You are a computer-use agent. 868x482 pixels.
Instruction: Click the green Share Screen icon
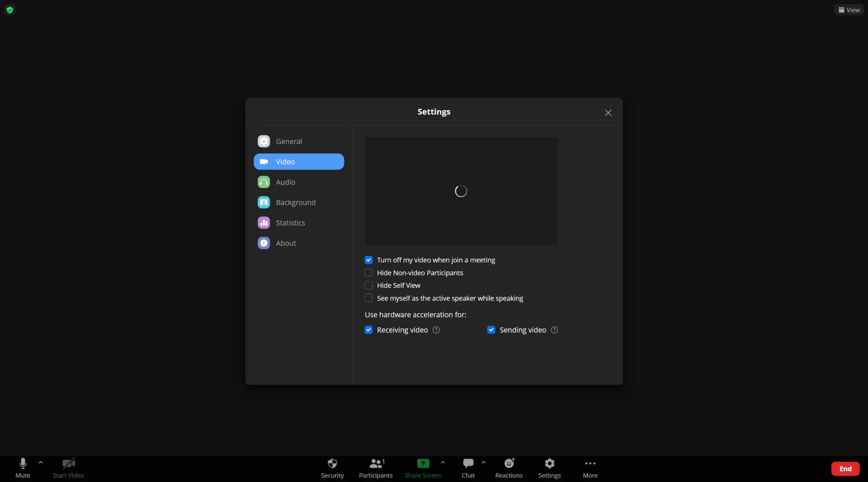point(423,464)
